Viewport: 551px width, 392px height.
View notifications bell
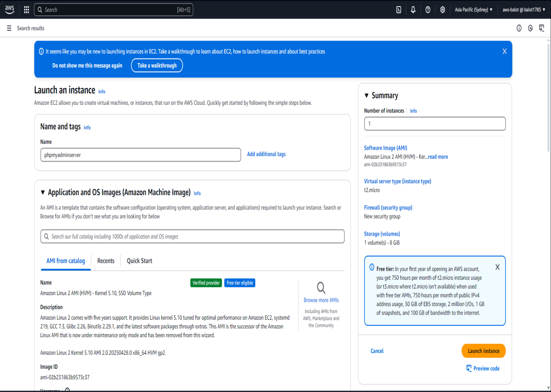413,10
